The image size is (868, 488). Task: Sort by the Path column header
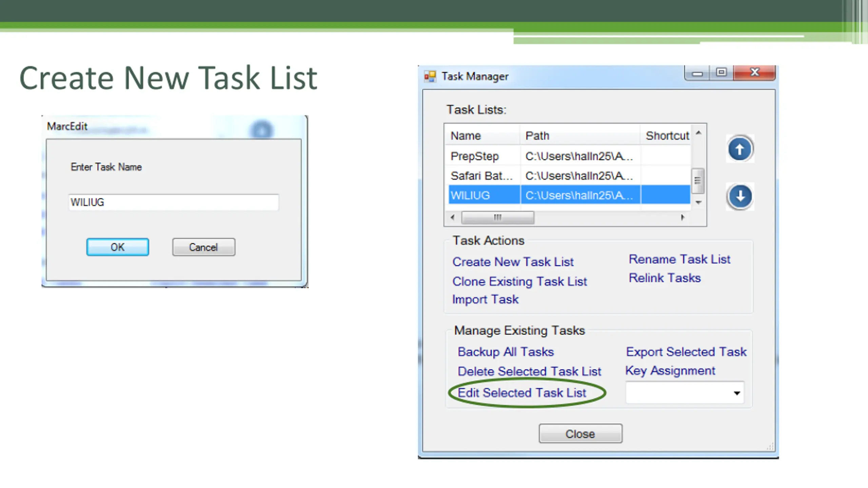(x=580, y=136)
